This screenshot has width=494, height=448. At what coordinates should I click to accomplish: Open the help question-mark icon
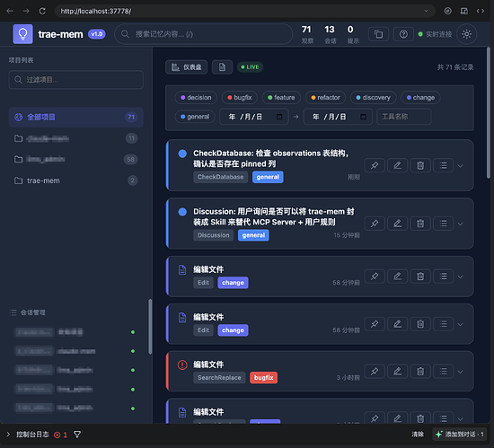403,34
